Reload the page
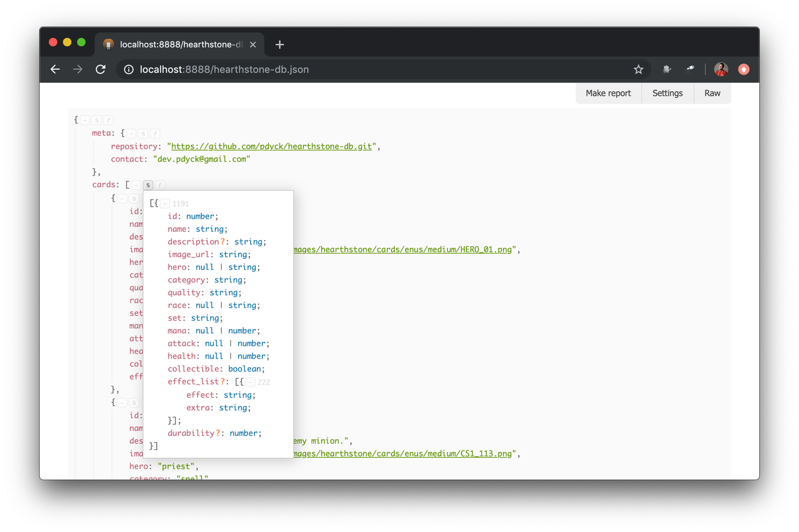This screenshot has height=532, width=799. coord(101,69)
